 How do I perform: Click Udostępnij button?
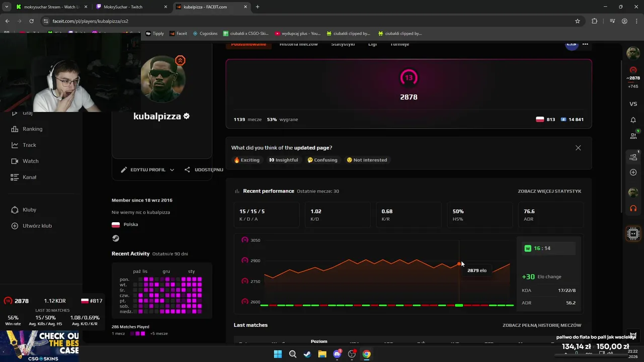click(204, 170)
